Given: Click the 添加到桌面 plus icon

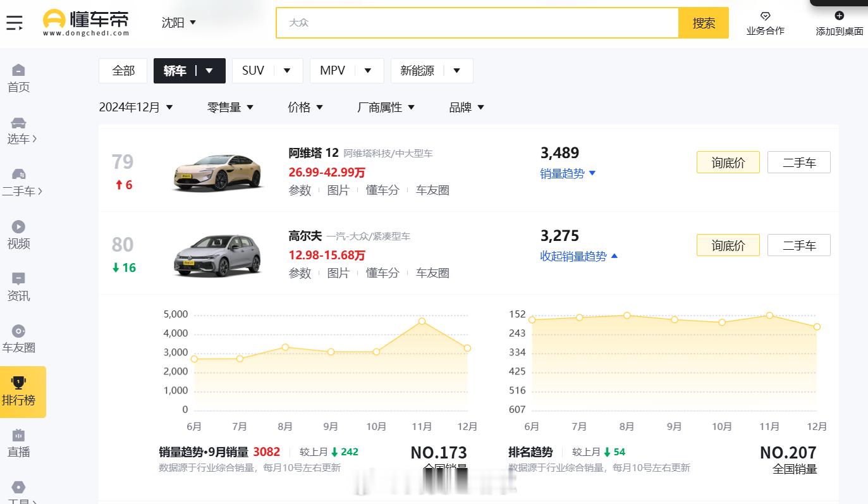Looking at the screenshot, I should tap(839, 16).
